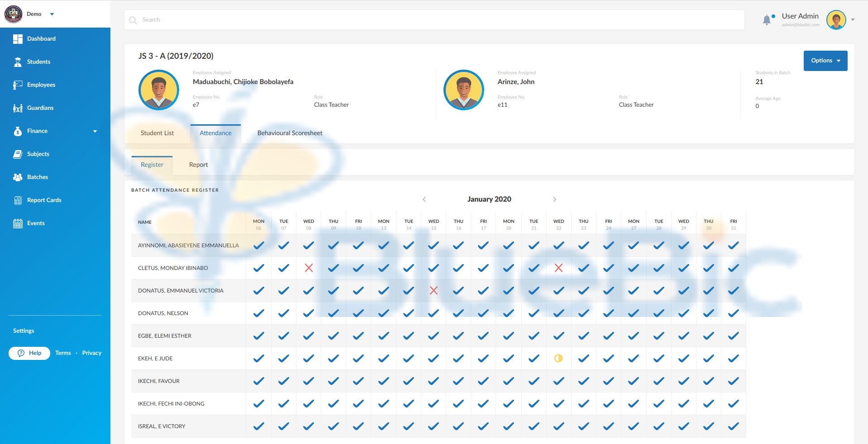Viewport: 868px width, 444px height.
Task: Click Arinze John's profile photo
Action: 464,90
